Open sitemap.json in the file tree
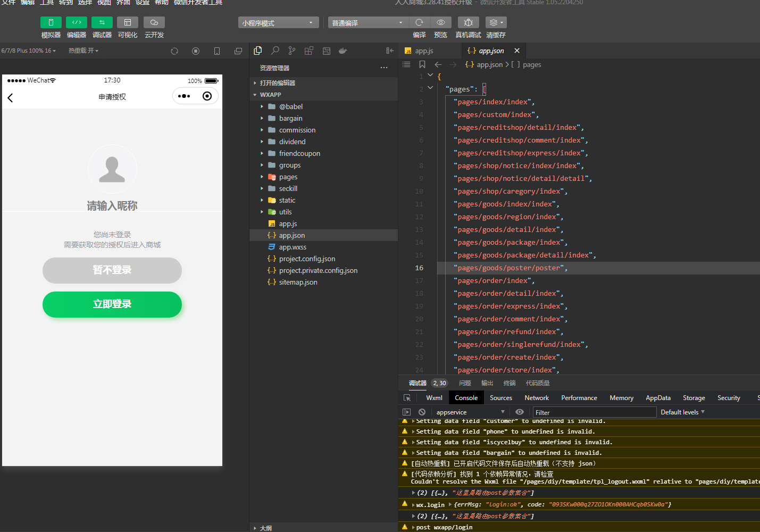This screenshot has width=760, height=532. (323, 282)
